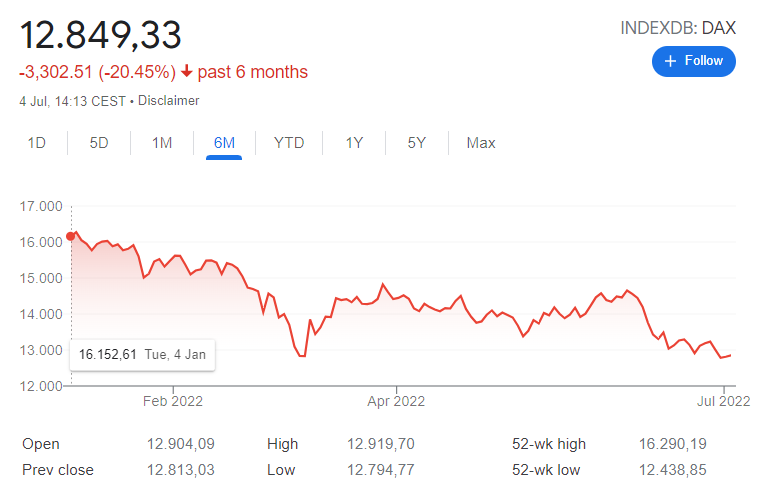Switch to the 1M range tab
The height and width of the screenshot is (494, 780).
[162, 143]
